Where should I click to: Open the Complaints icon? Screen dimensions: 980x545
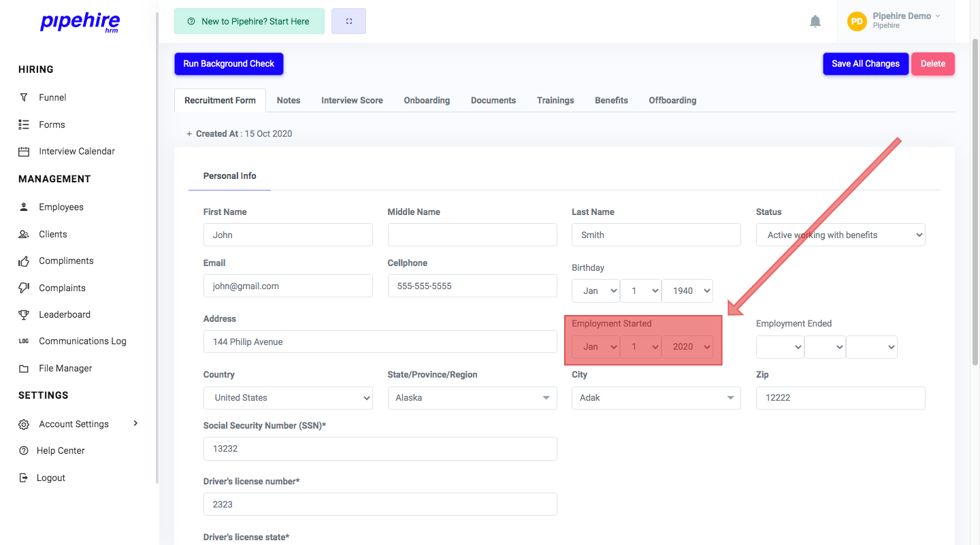25,287
